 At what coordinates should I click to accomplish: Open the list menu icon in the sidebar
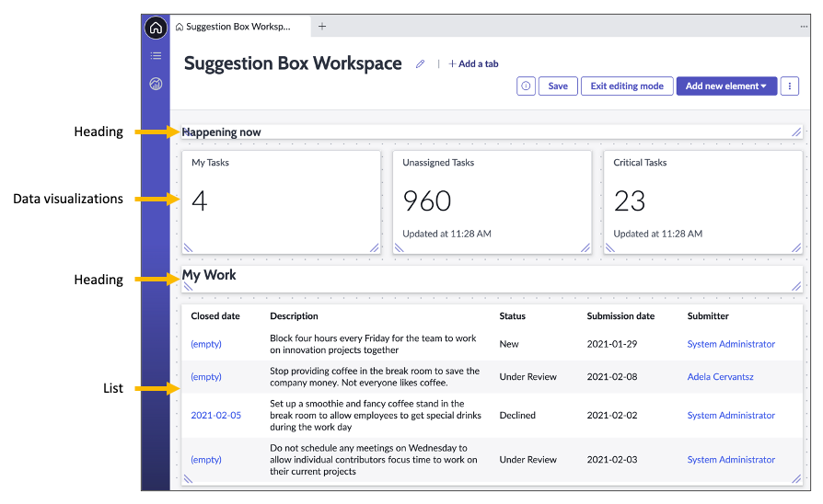coord(156,56)
